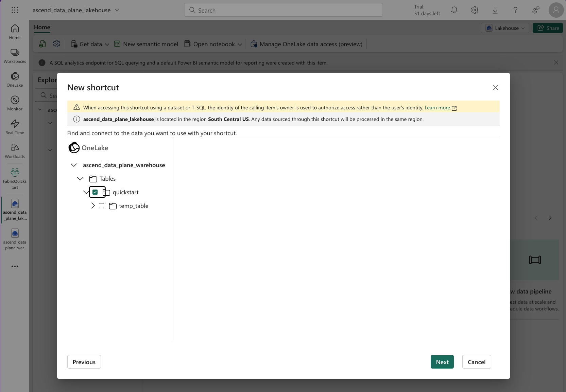Open OneLake in left sidebar
Image resolution: width=566 pixels, height=392 pixels.
coord(15,80)
